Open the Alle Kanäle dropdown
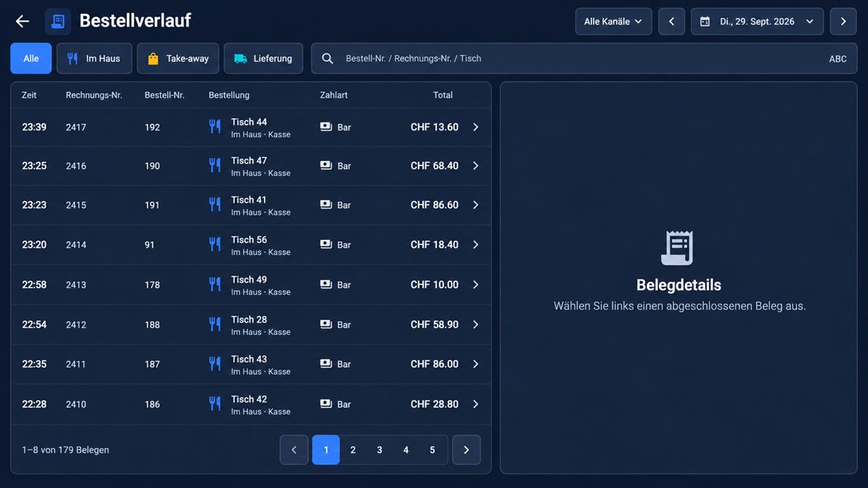Image resolution: width=868 pixels, height=488 pixels. 613,22
